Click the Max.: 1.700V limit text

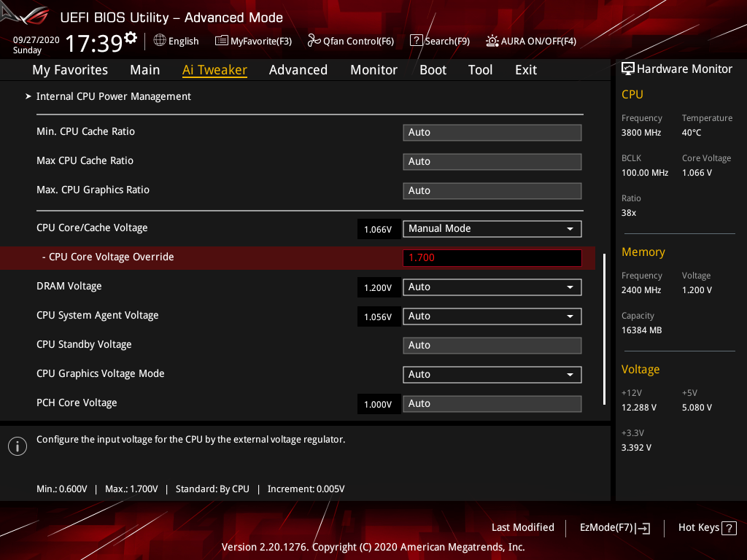(131, 489)
